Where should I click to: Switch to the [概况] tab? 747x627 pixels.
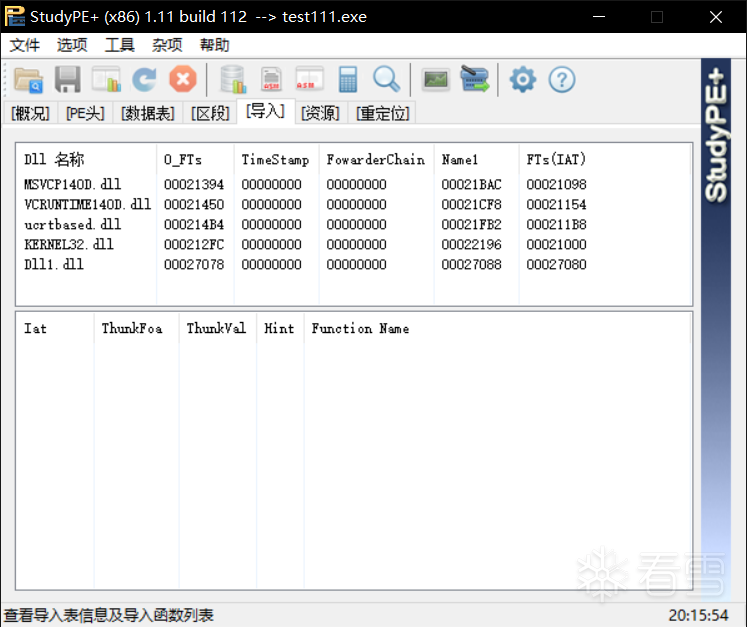click(30, 113)
